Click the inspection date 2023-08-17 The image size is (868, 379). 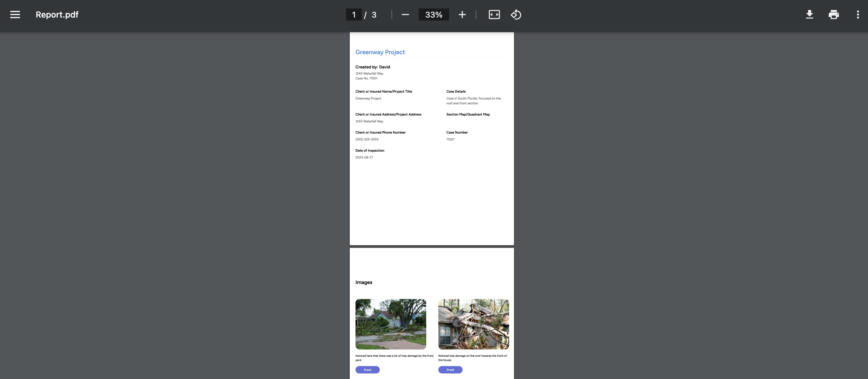pos(364,157)
